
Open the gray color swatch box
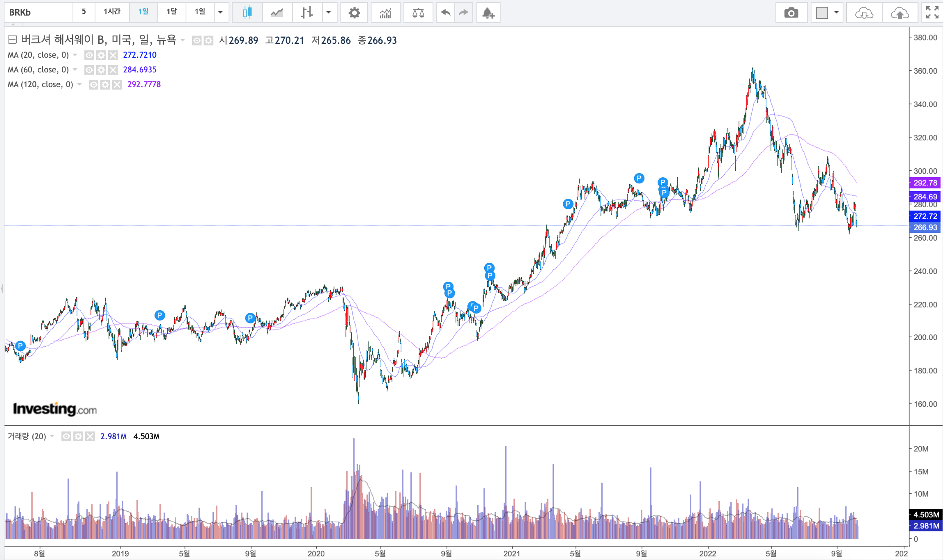(x=822, y=13)
